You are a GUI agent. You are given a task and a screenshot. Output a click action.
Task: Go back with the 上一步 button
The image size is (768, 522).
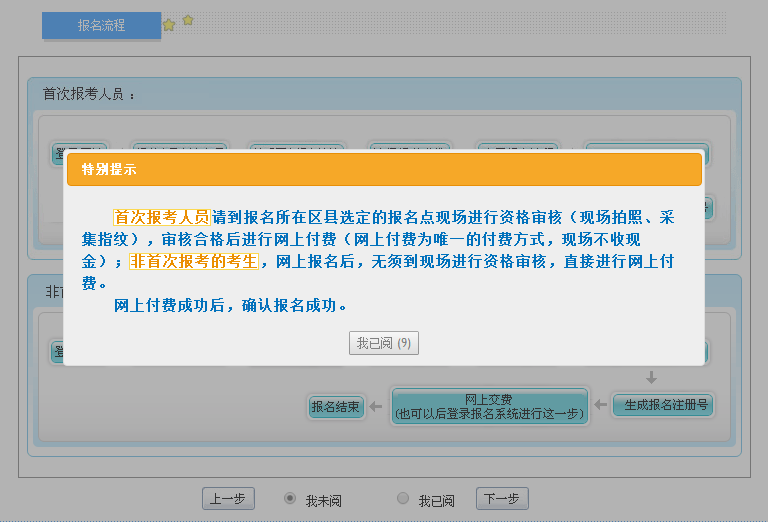[228, 499]
